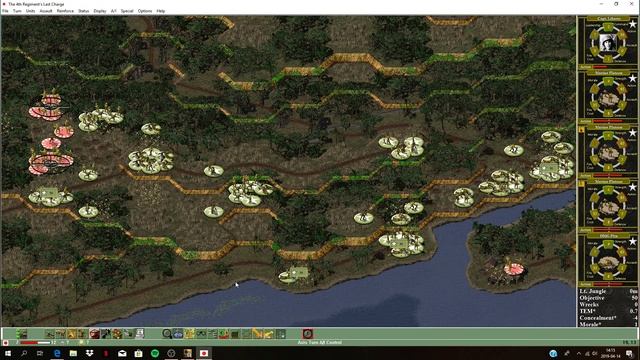
Task: Select the Capt. commander portrait in side panel
Action: [608, 42]
